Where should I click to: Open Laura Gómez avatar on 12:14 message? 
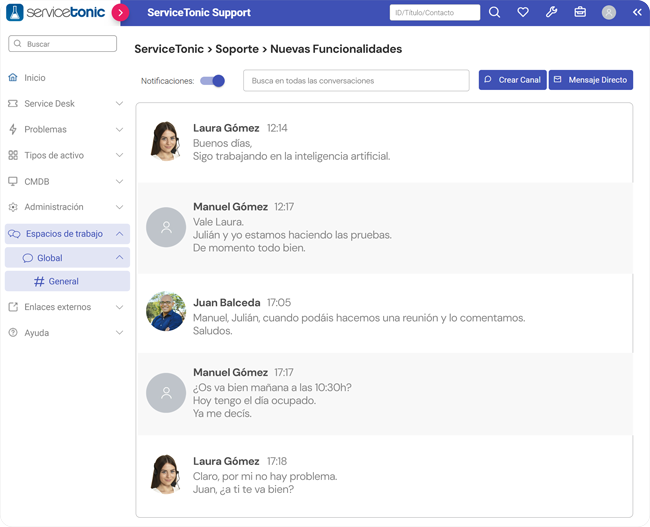click(166, 141)
